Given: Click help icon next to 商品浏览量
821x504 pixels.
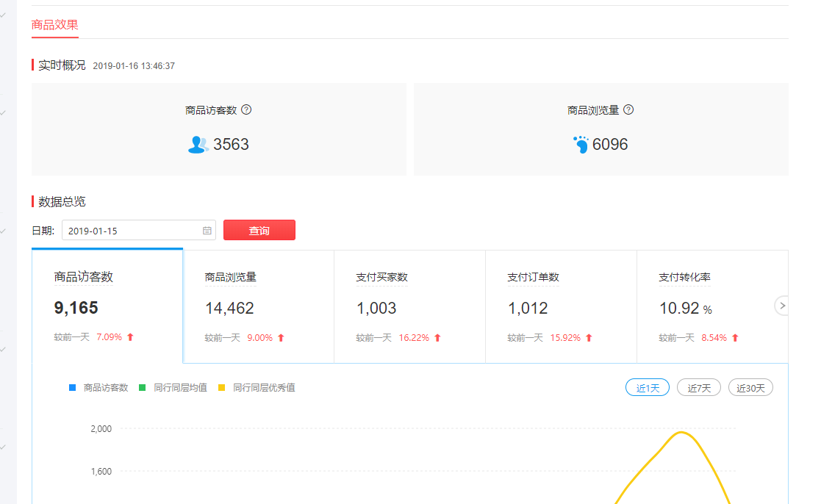Looking at the screenshot, I should (629, 110).
